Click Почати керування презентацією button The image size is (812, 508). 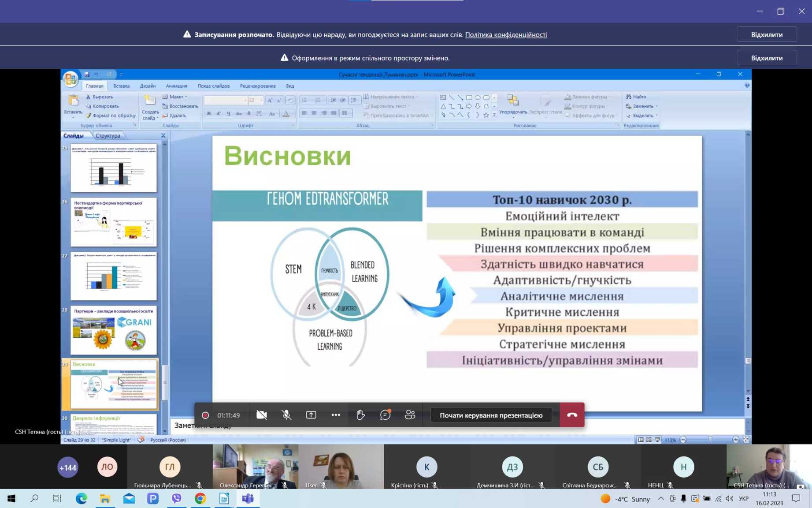[x=491, y=415]
